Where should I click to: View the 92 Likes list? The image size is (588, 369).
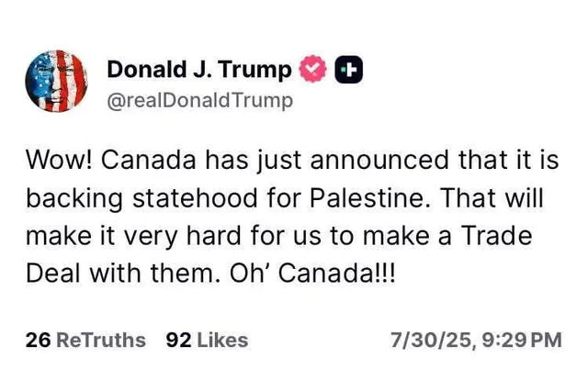(207, 341)
